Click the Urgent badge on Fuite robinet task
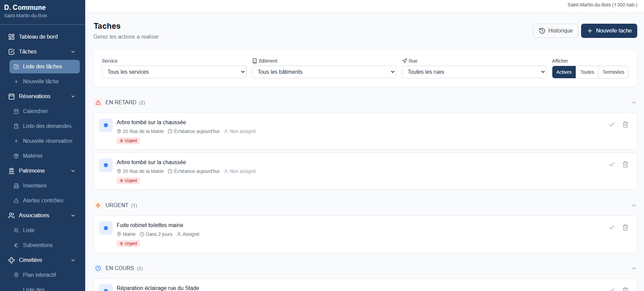644x291 pixels. click(128, 244)
